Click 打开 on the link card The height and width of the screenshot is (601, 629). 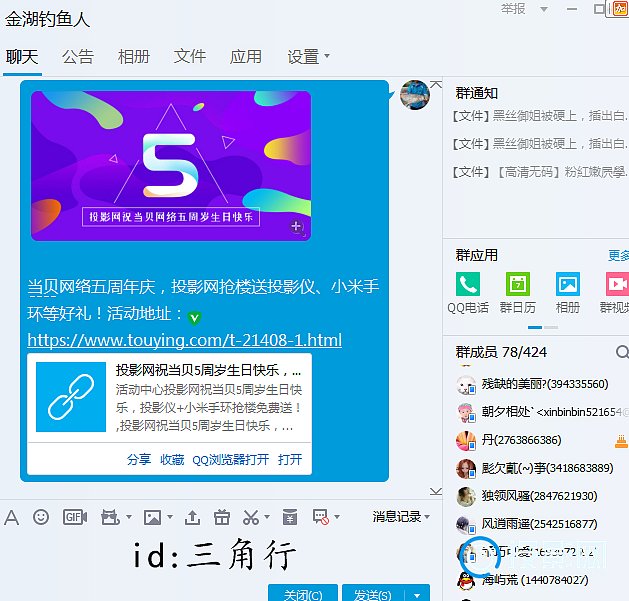pos(290,459)
